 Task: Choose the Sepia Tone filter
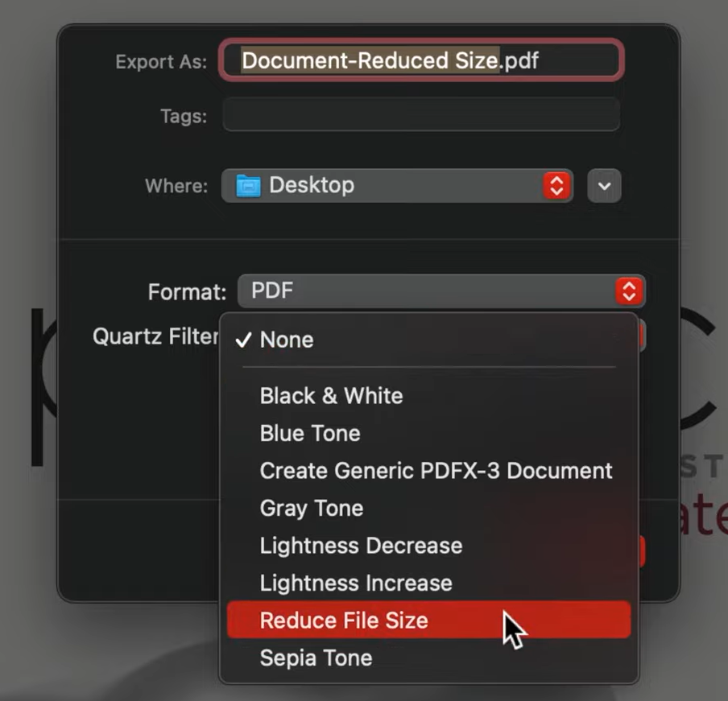point(428,658)
